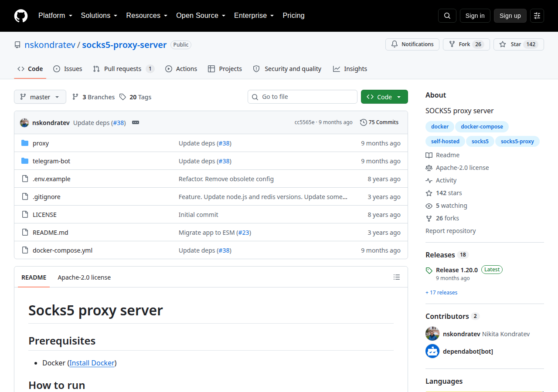Expand the Platform menu

tap(55, 16)
